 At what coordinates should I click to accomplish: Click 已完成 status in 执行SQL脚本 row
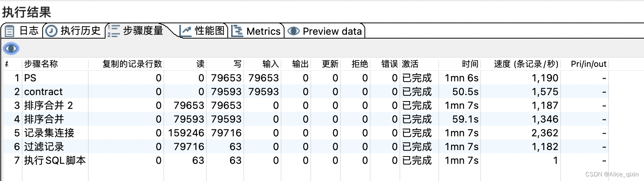pyautogui.click(x=417, y=160)
